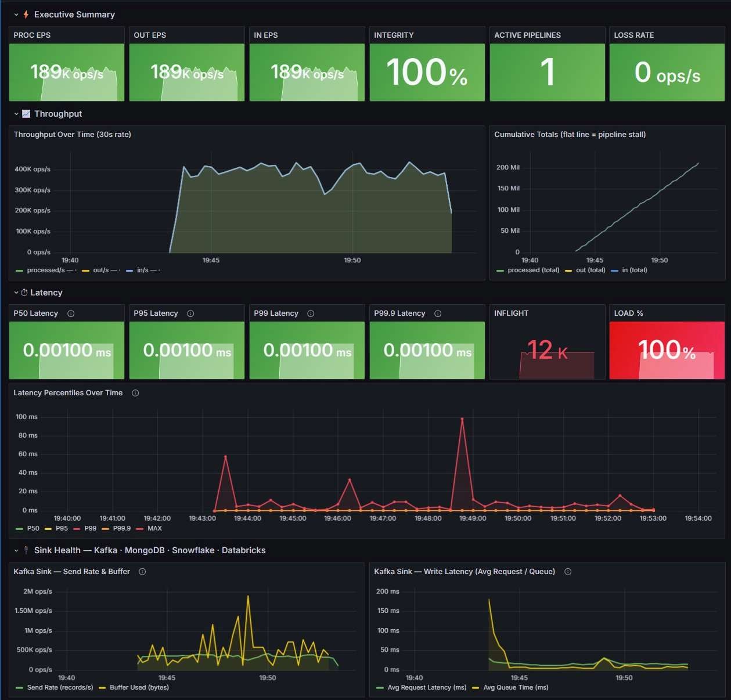Open color picker for Avg Queue Time swatch
Image resolution: width=731 pixels, height=700 pixels.
(x=476, y=688)
